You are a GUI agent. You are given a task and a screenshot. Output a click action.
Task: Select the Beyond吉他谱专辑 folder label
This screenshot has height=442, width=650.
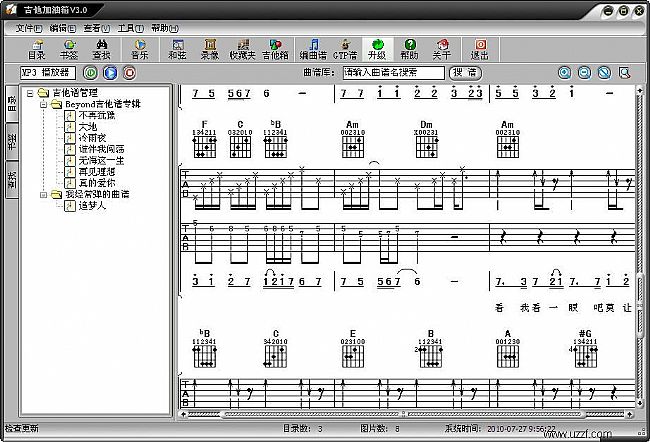point(103,104)
